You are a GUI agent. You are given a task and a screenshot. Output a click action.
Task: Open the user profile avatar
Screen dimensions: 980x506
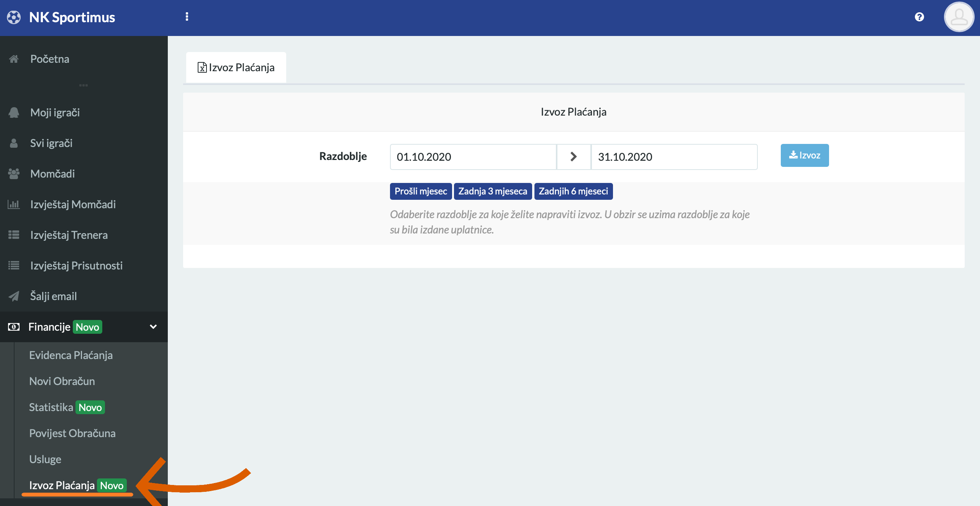coord(959,17)
